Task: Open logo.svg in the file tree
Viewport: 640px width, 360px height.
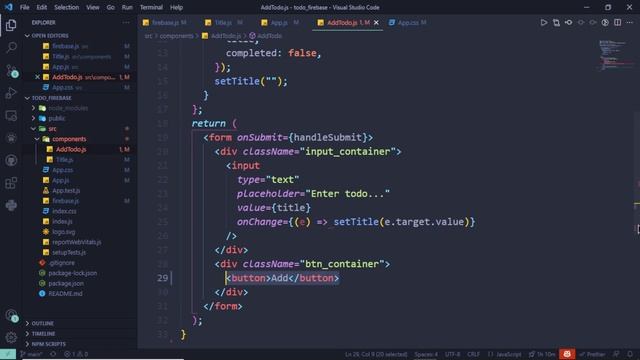Action: (64, 232)
